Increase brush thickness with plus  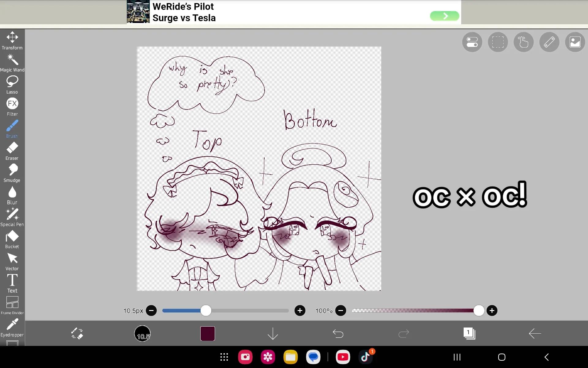[x=300, y=311]
